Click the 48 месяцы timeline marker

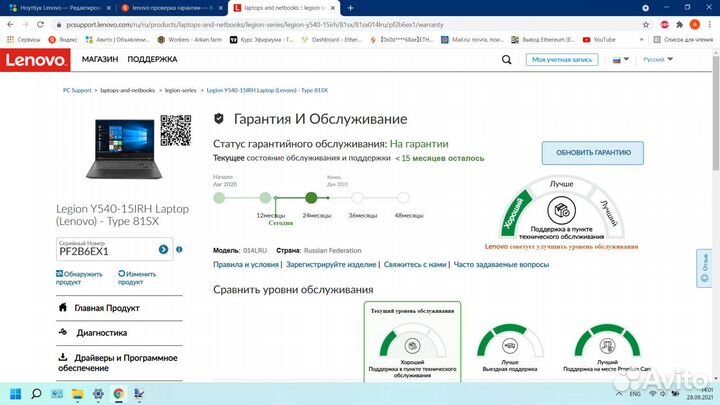(x=403, y=198)
